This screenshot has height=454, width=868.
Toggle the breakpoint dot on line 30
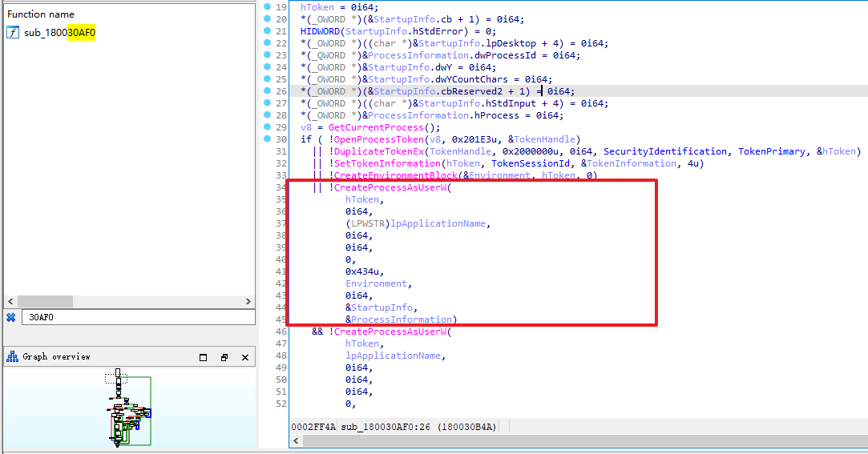point(268,139)
